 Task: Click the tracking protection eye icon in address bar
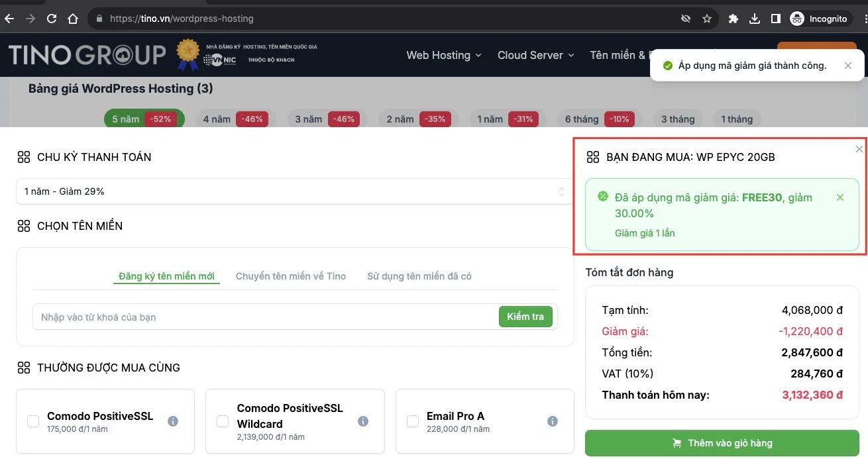point(686,19)
